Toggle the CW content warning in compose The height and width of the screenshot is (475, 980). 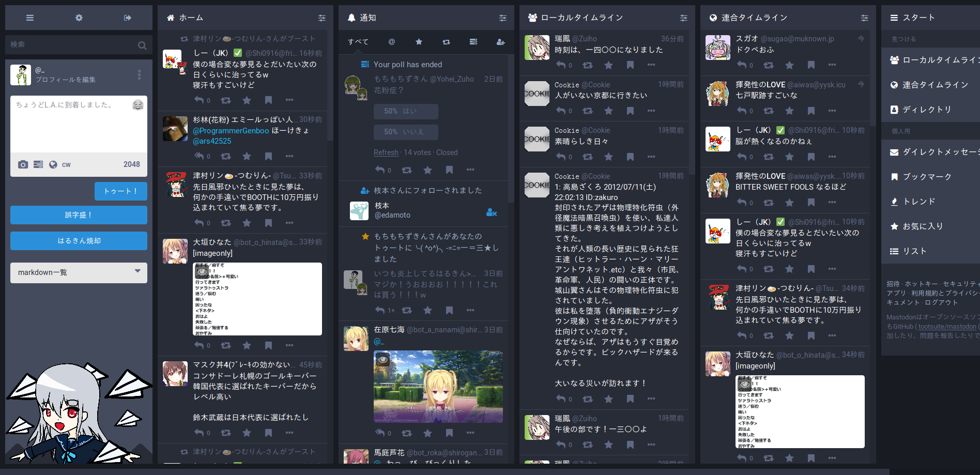point(66,164)
